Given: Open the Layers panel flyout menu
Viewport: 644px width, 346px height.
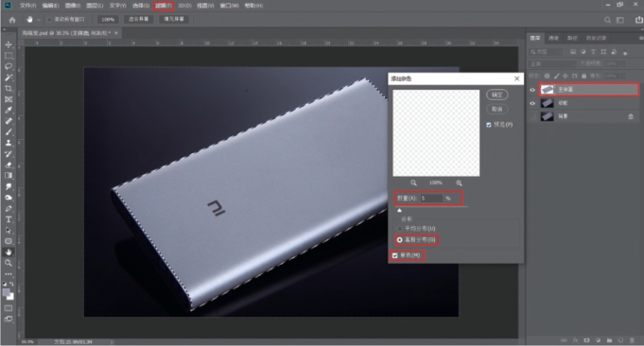Looking at the screenshot, I should (641, 38).
